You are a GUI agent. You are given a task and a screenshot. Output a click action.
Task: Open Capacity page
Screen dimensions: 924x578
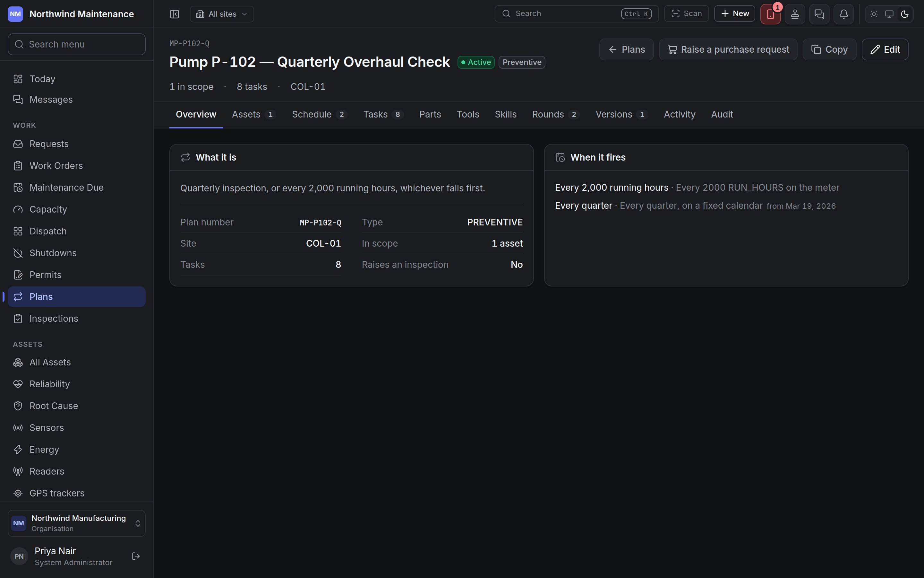coord(77,209)
